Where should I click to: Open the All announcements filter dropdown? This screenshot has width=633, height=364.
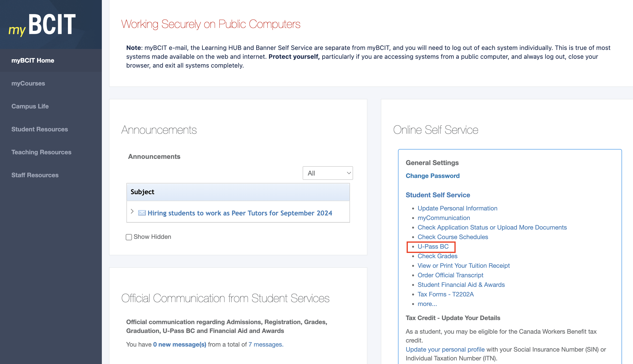[327, 173]
